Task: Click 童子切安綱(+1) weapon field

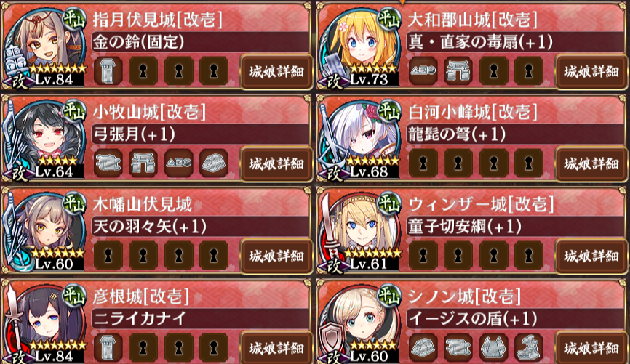Action: tap(515, 227)
